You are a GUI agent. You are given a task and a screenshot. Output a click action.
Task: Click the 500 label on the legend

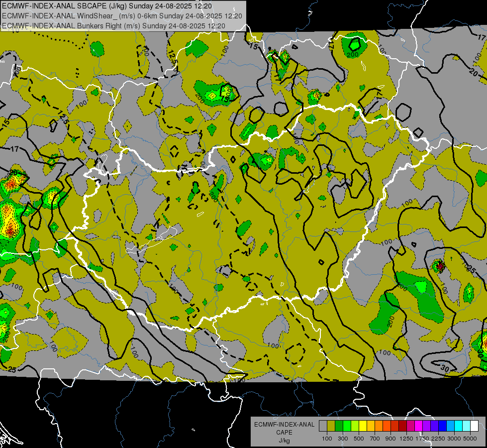pos(359,439)
